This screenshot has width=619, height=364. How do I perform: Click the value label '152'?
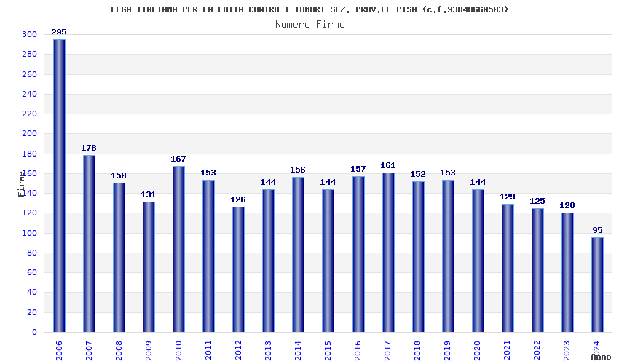point(418,174)
